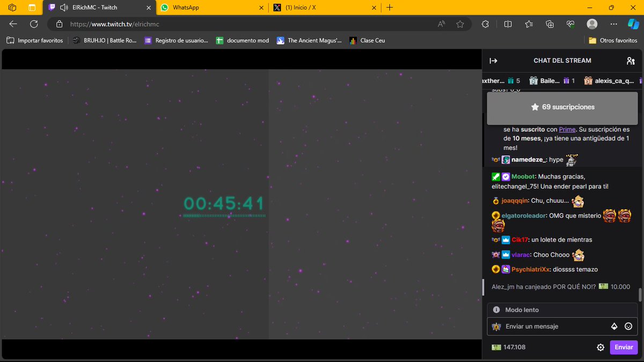Switch to the WhatsApp browser tab
The image size is (644, 362).
tap(213, 8)
